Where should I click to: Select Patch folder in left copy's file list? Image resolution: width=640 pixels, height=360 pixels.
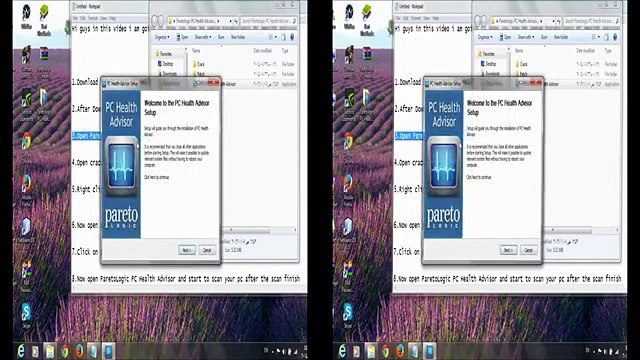pos(199,74)
